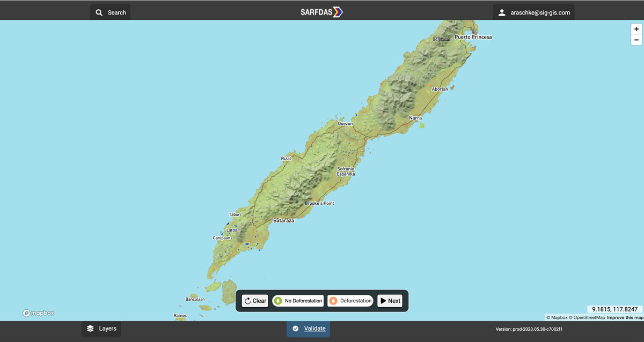The width and height of the screenshot is (644, 342).
Task: Click the Mapbox logo
Action: [x=38, y=313]
